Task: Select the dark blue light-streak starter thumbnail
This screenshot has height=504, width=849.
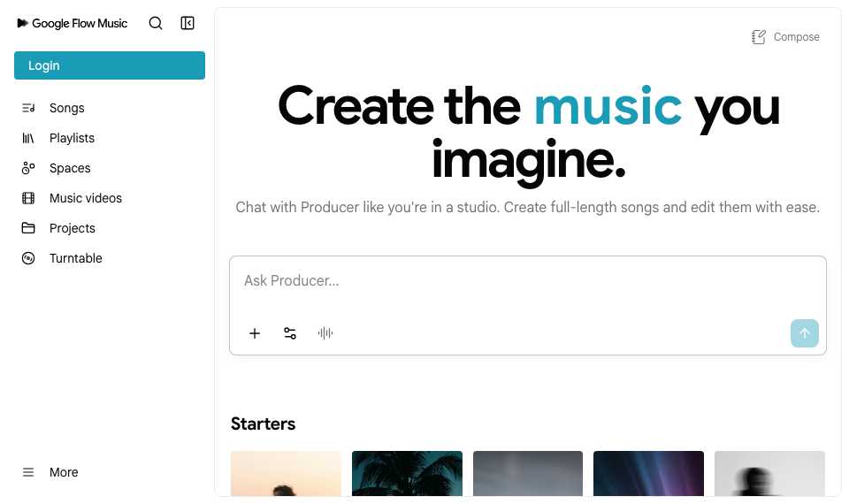Action: [x=648, y=473]
